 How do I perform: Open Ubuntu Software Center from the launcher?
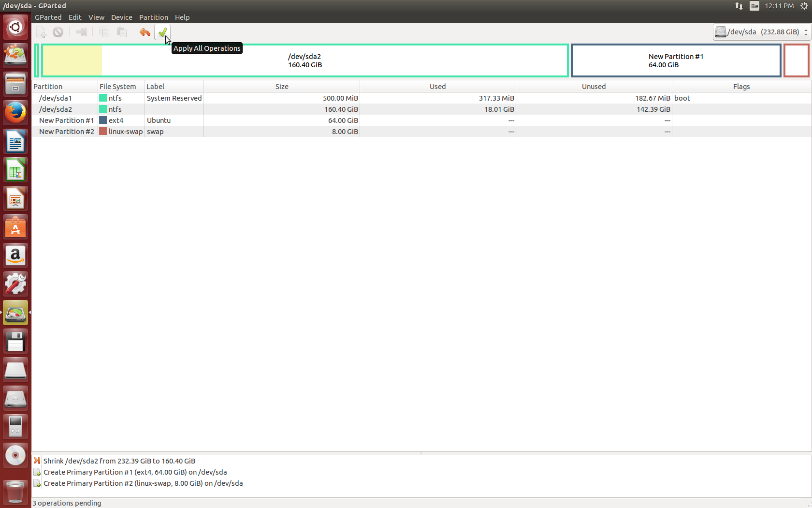point(15,227)
